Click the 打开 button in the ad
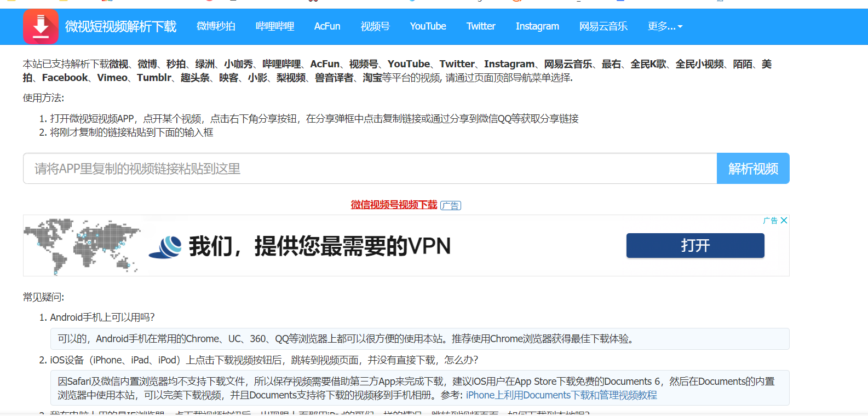Image resolution: width=868 pixels, height=416 pixels. click(695, 245)
